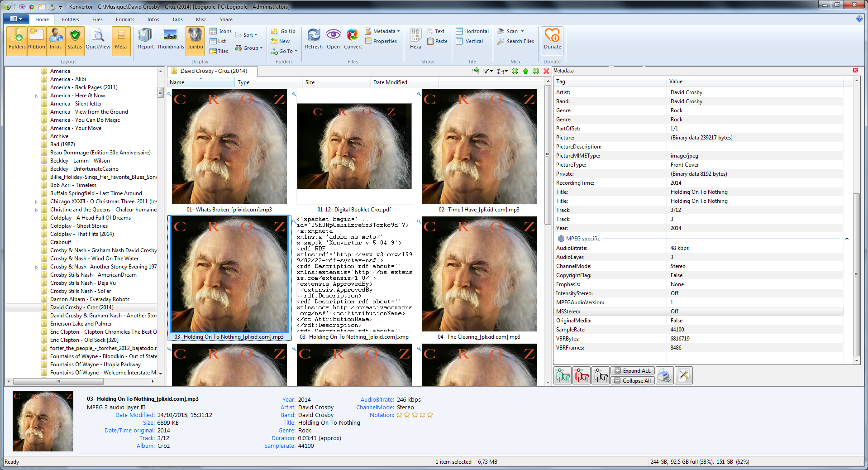Image resolution: width=868 pixels, height=470 pixels.
Task: Open the folder tree view dropdown
Action: tap(502, 71)
